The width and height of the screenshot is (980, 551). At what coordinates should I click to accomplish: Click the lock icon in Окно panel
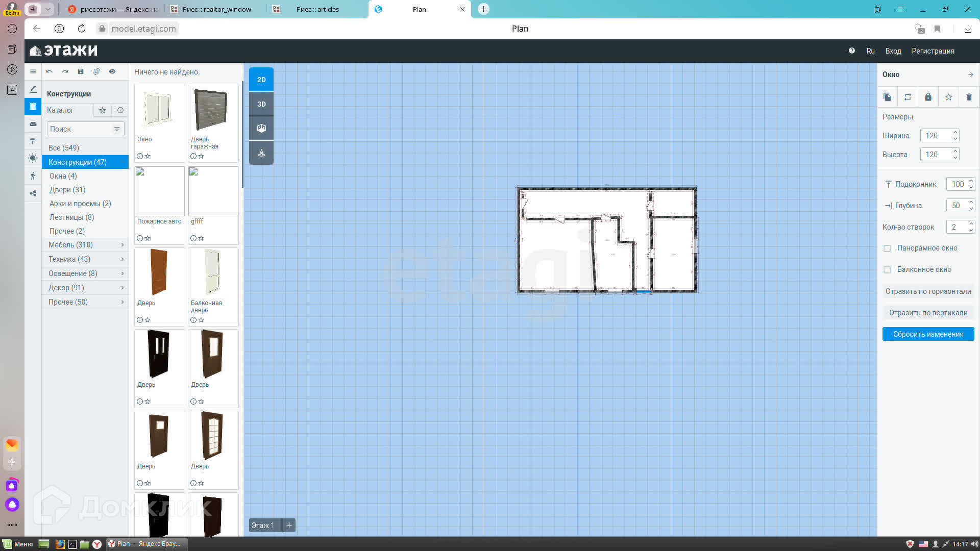click(928, 97)
